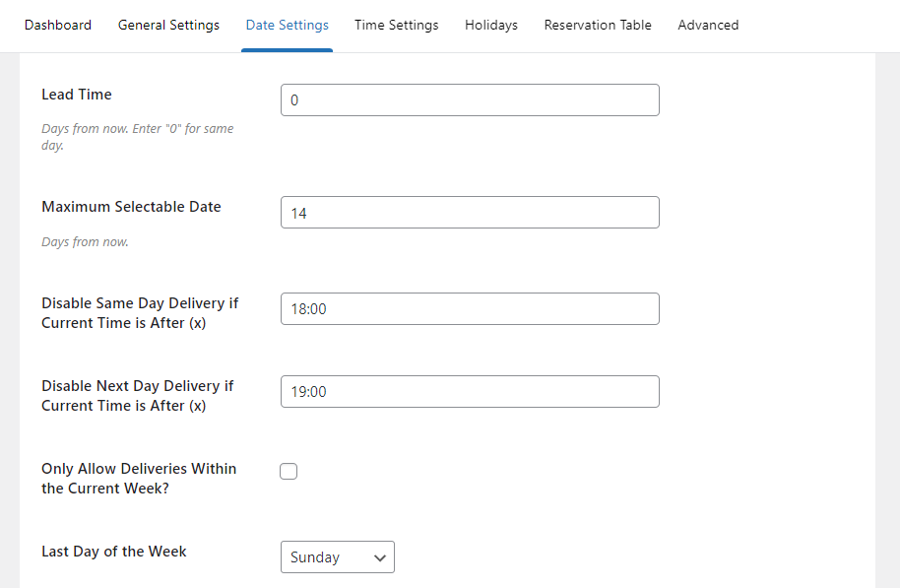Click the Maximum Selectable Date label
The height and width of the screenshot is (588, 900).
pyautogui.click(x=131, y=206)
